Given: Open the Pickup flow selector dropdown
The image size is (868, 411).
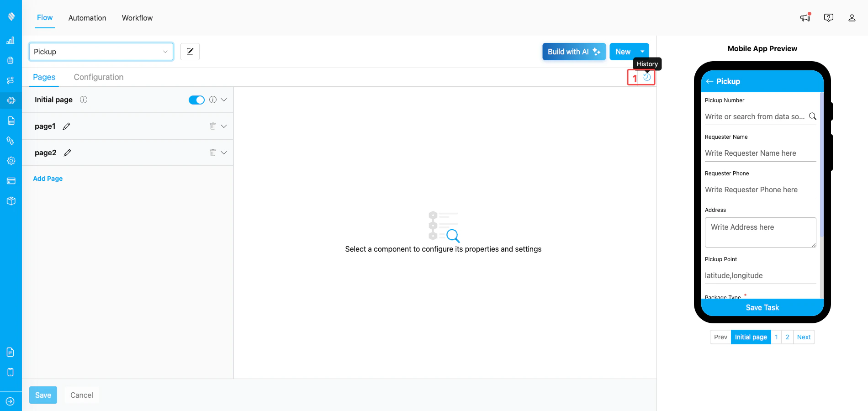Looking at the screenshot, I should [x=101, y=52].
